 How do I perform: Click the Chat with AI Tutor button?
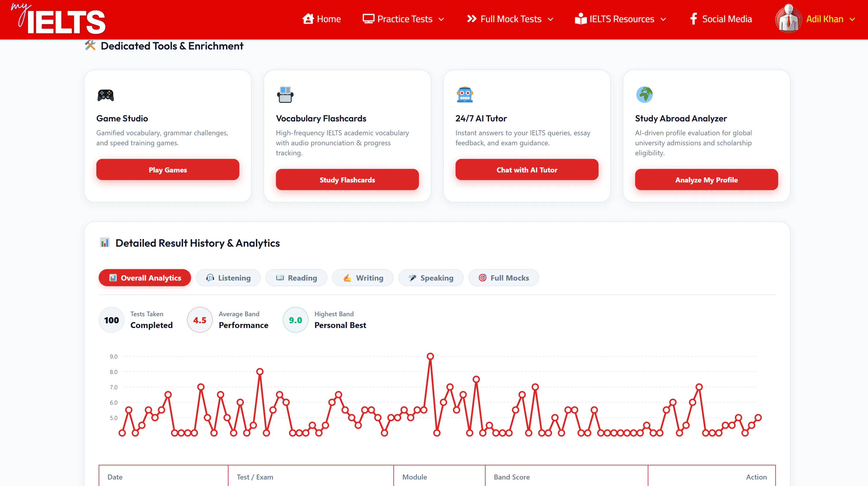pyautogui.click(x=527, y=170)
